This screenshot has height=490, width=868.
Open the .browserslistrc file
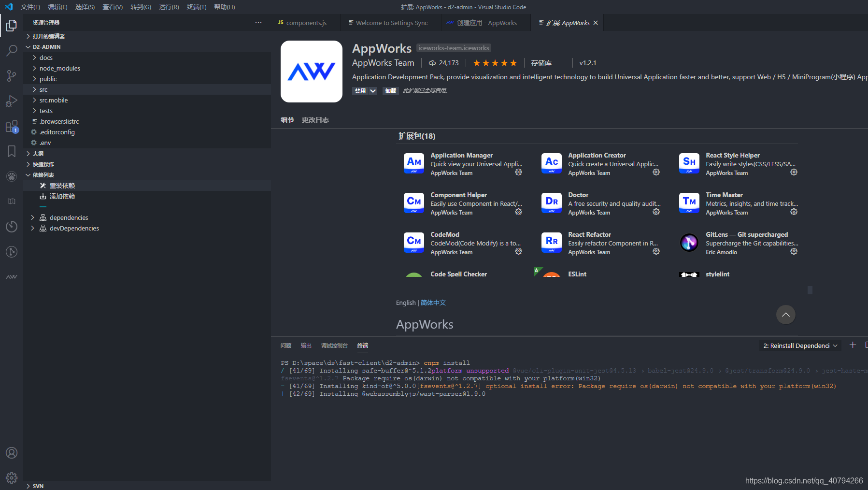coord(147,121)
